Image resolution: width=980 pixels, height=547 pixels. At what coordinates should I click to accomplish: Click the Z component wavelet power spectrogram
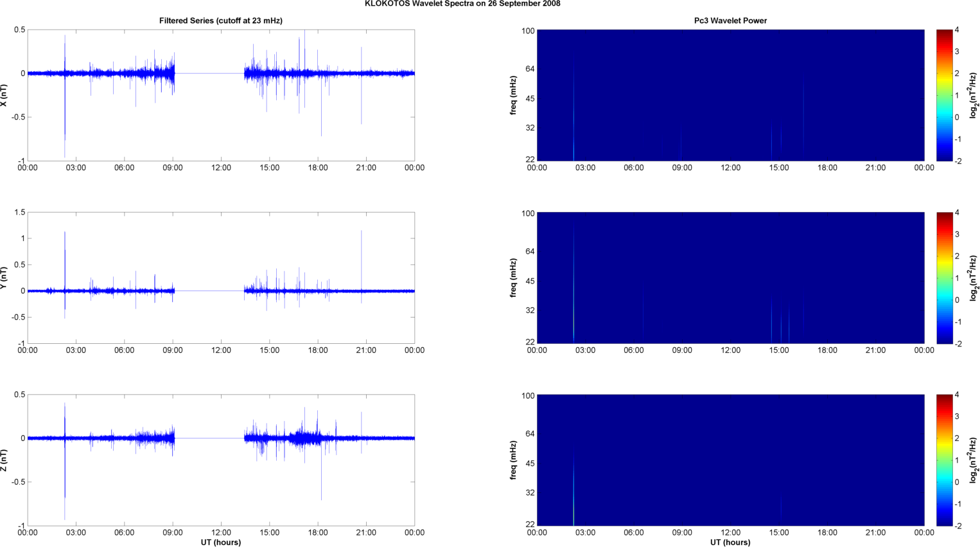[x=730, y=460]
